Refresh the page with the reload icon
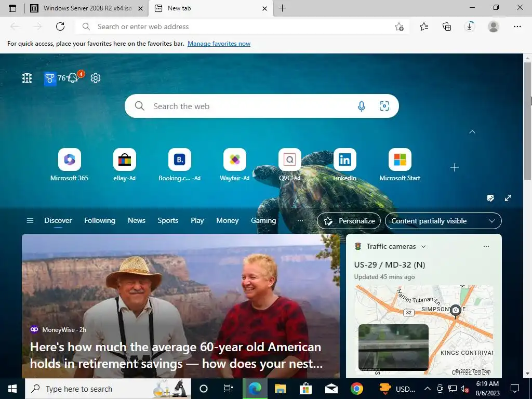Image resolution: width=532 pixels, height=399 pixels. click(60, 26)
